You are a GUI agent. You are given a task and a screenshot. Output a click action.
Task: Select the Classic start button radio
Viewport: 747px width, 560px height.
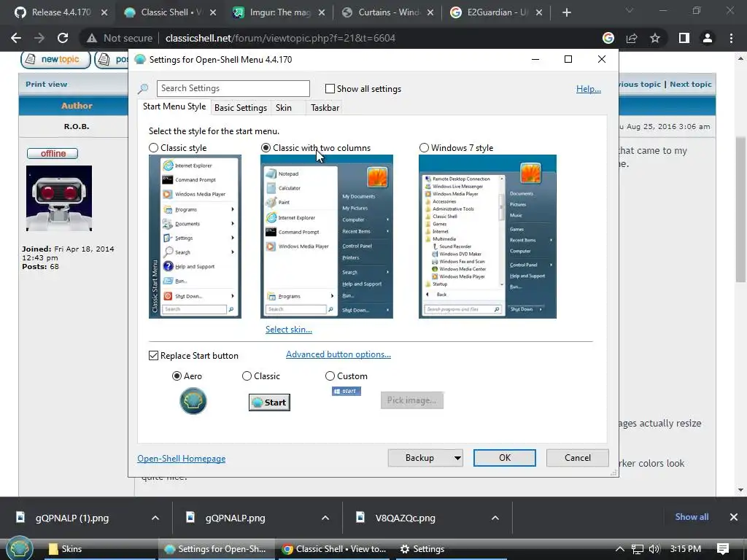[x=247, y=376]
